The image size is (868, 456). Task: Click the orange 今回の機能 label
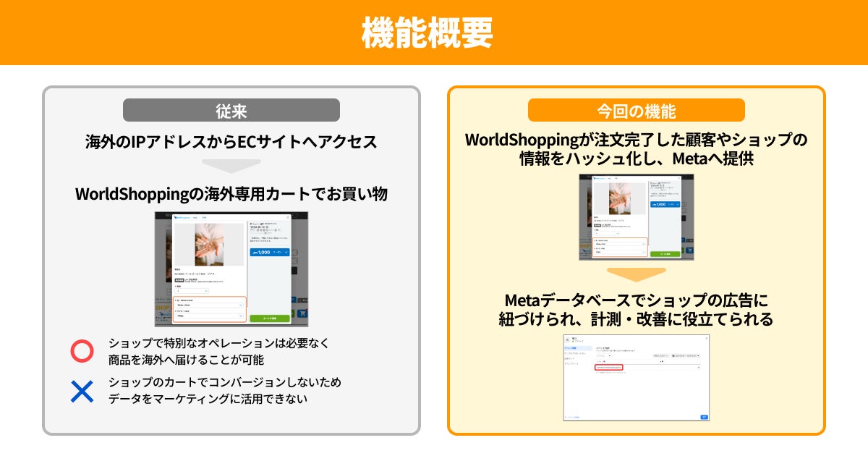pos(637,110)
